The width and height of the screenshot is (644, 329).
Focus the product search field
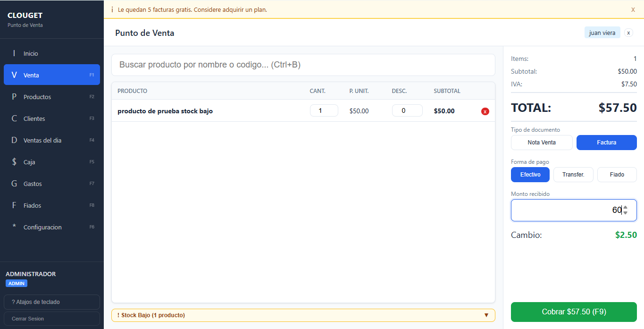303,65
